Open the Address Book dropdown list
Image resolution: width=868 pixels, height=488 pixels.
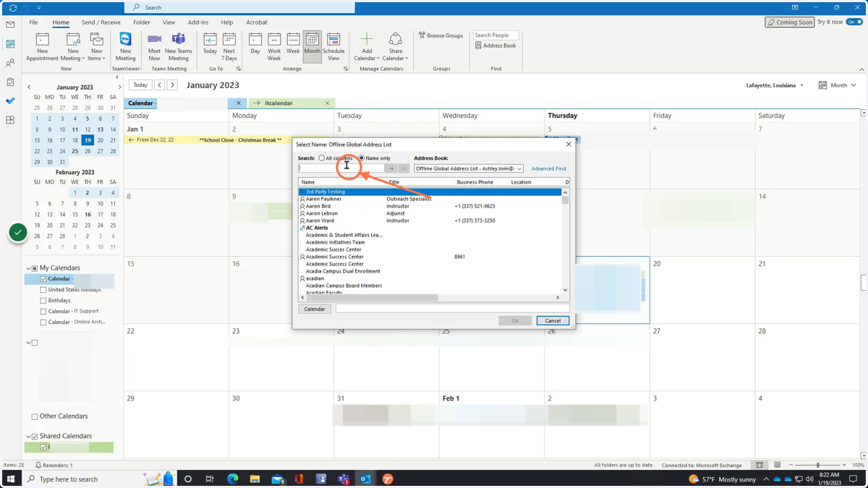pyautogui.click(x=519, y=168)
